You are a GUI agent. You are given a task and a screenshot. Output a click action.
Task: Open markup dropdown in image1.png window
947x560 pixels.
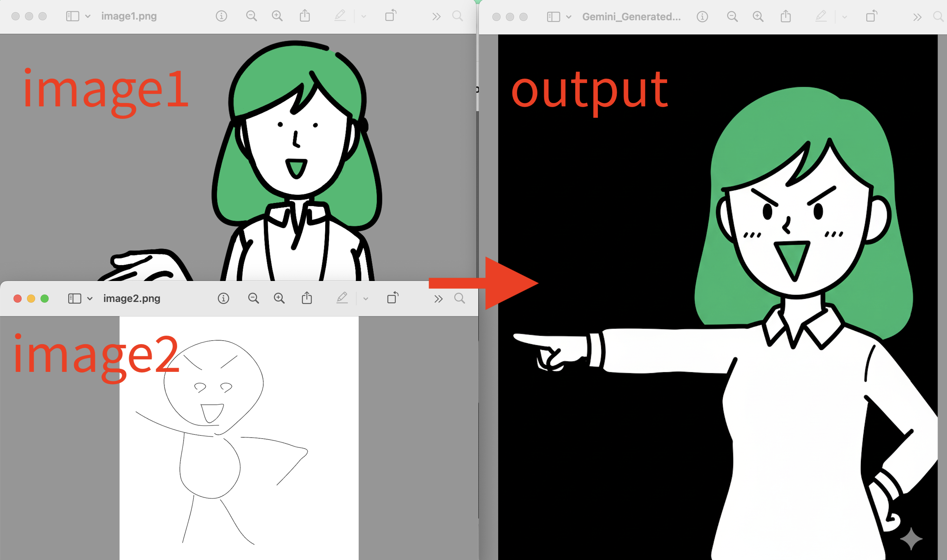(364, 17)
